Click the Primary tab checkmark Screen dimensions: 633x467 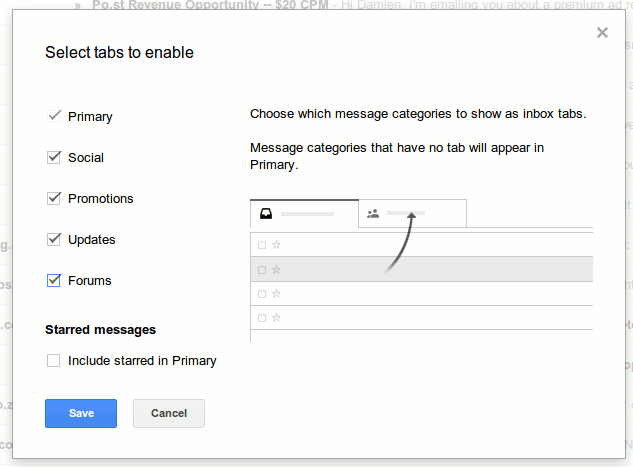click(x=54, y=116)
